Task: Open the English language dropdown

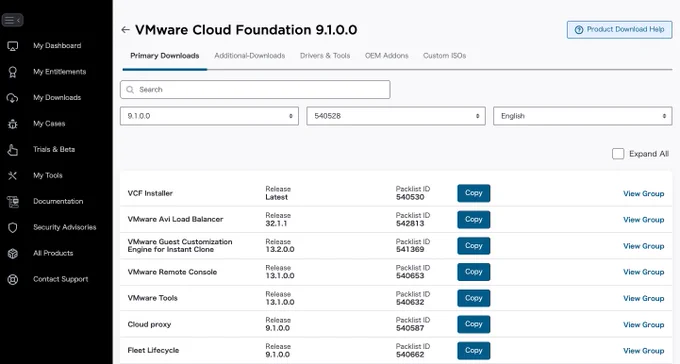Action: click(582, 116)
